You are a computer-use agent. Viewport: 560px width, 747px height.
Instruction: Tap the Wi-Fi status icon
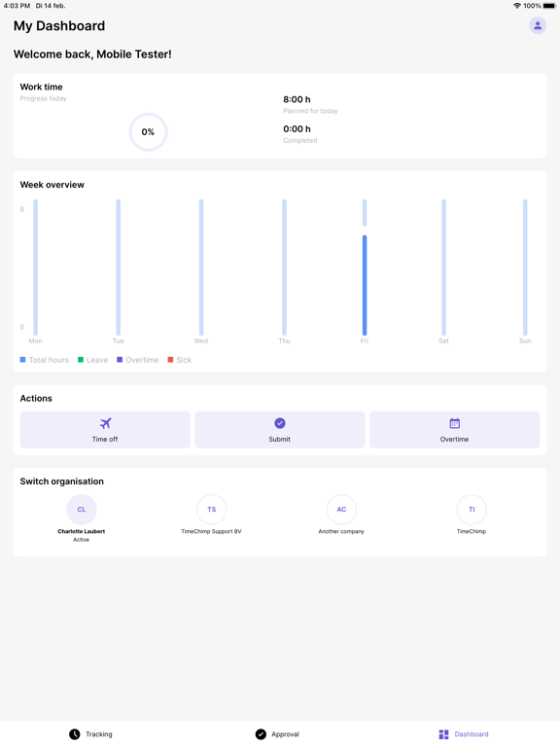pos(516,6)
